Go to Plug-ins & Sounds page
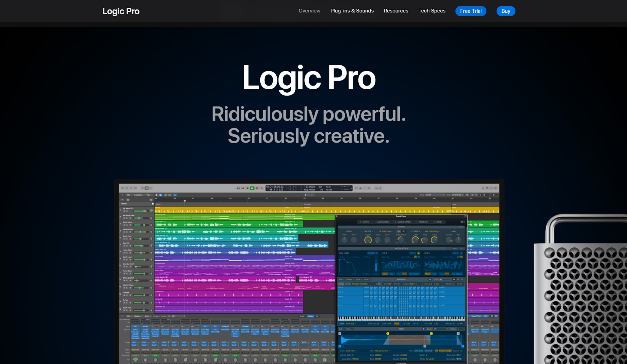This screenshot has height=364, width=627. 352,11
